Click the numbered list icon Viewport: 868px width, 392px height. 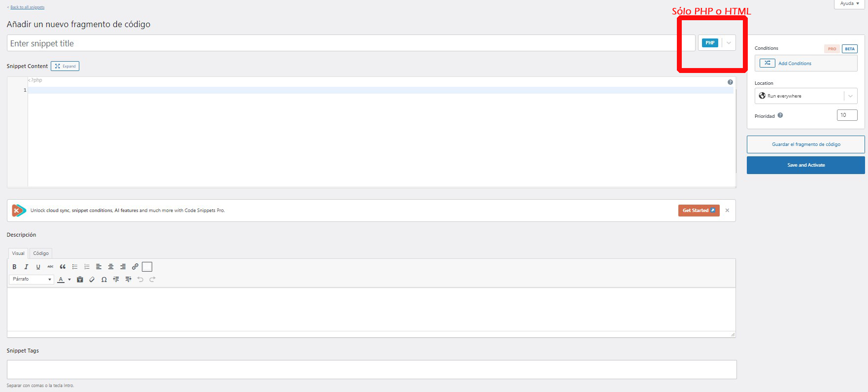87,267
